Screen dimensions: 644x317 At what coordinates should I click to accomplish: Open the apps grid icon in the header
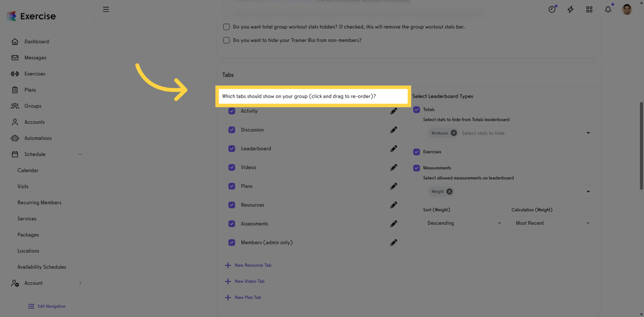[x=589, y=9]
